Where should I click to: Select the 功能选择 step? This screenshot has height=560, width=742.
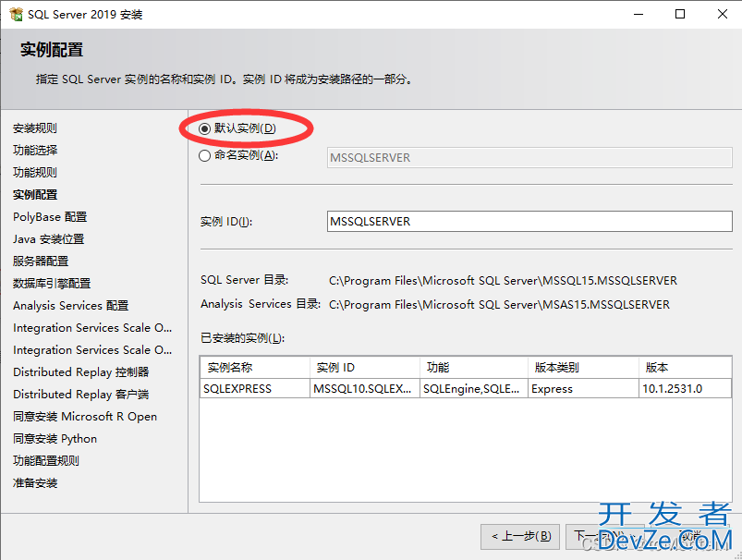click(35, 150)
